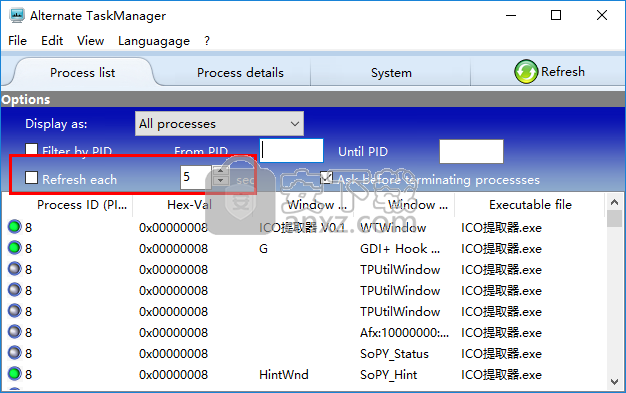Select the window title G cell
Viewport: 626px width, 393px height.
pyautogui.click(x=263, y=249)
